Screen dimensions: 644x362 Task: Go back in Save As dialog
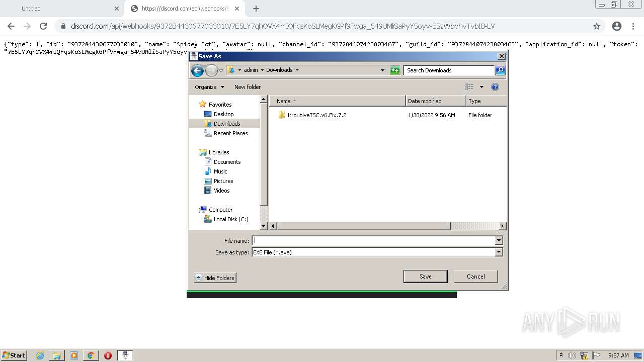[x=197, y=71]
